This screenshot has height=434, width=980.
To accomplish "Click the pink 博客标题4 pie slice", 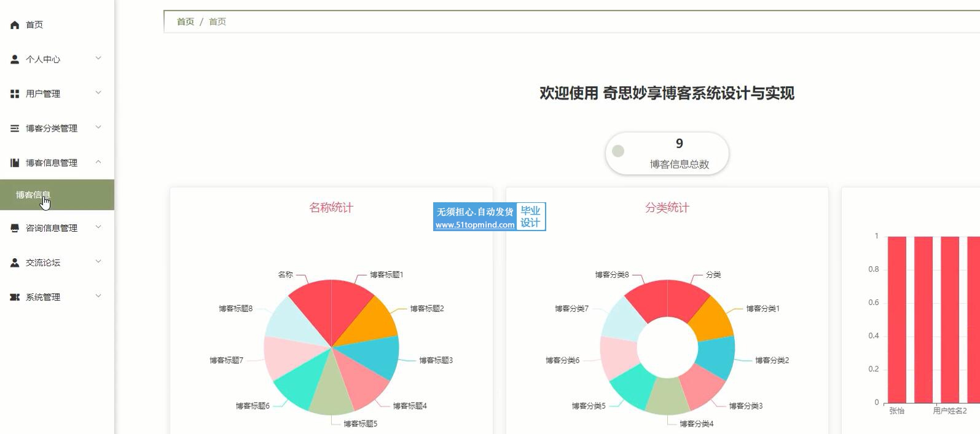I will coord(359,381).
